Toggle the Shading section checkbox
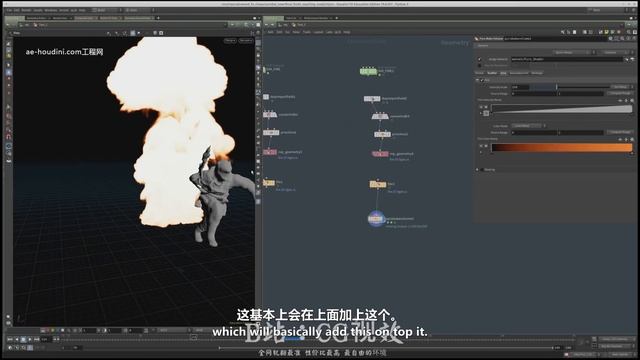The height and width of the screenshot is (360, 640). 482,170
